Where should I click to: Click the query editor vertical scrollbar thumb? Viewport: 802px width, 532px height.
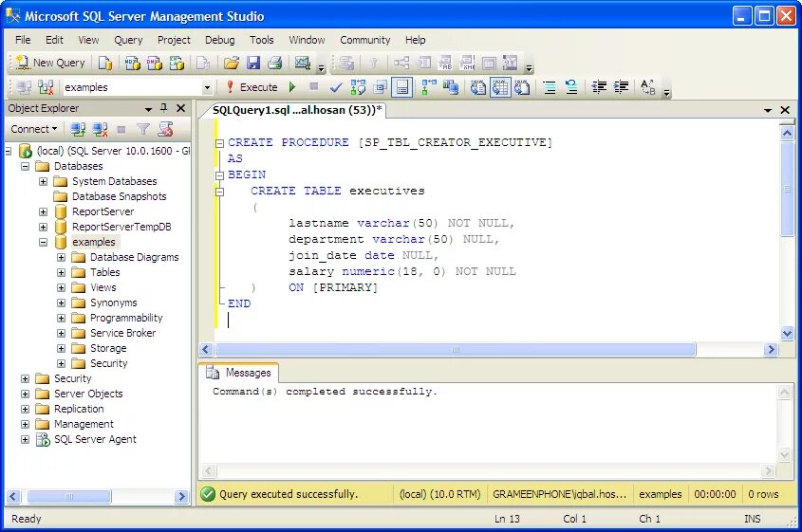(787, 189)
